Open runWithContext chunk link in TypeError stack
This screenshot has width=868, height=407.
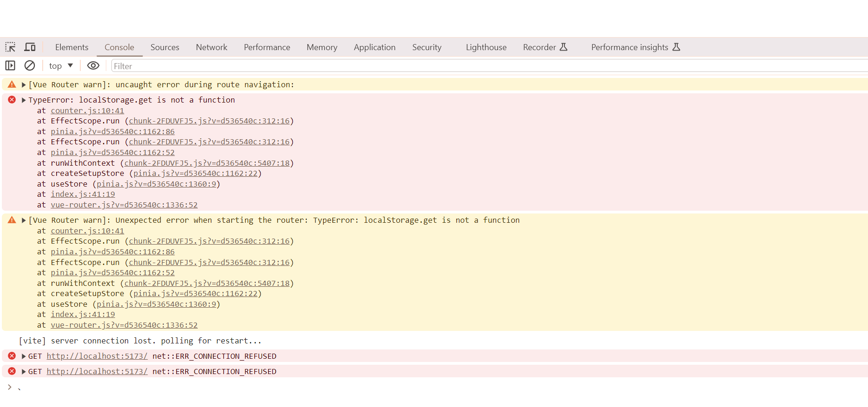tap(207, 163)
